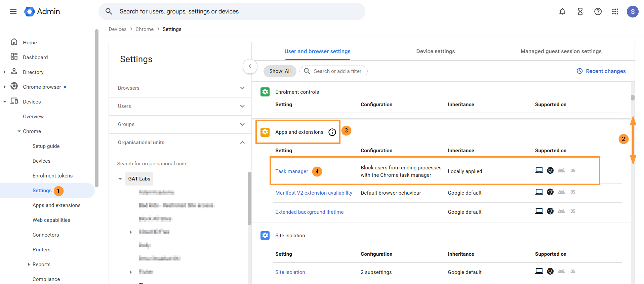Image resolution: width=644 pixels, height=284 pixels.
Task: Click the Devices breadcrumb
Action: tap(118, 29)
